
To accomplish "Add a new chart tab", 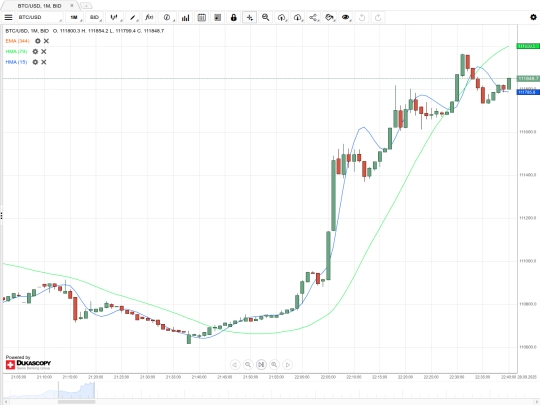I will click(86, 6).
